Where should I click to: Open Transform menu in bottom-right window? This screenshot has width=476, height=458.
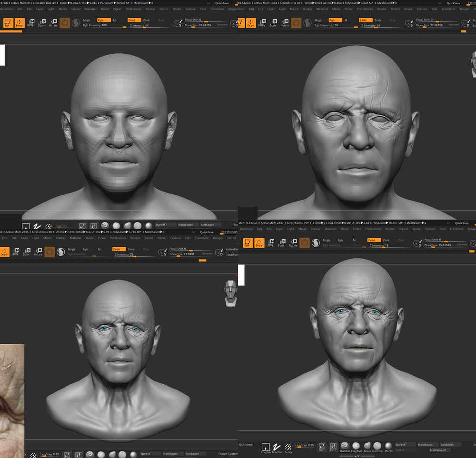(456, 229)
